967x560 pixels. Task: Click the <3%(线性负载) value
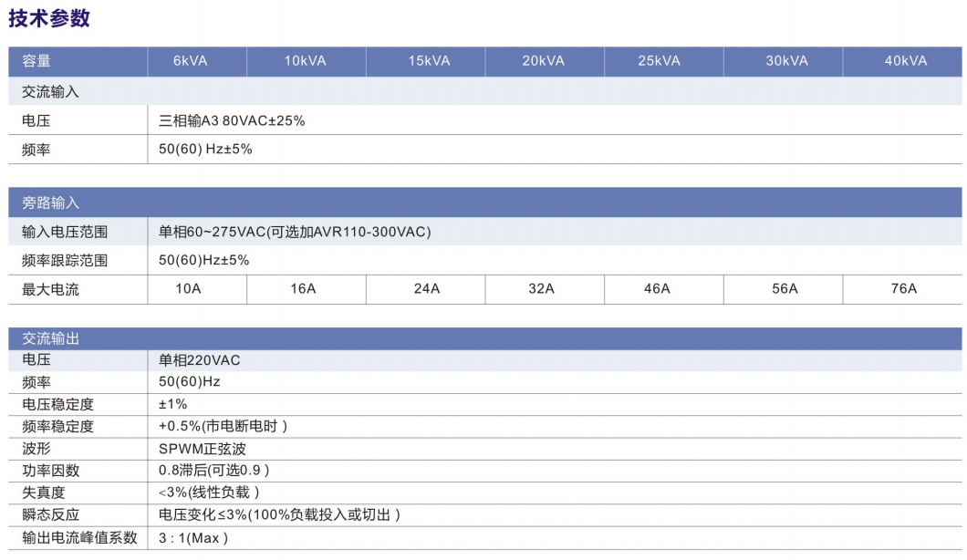(209, 493)
